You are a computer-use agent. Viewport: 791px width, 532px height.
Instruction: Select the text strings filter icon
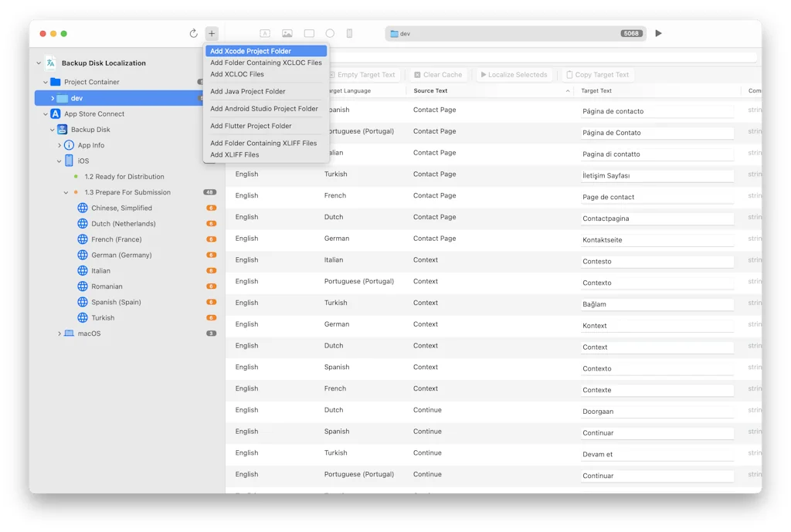266,33
